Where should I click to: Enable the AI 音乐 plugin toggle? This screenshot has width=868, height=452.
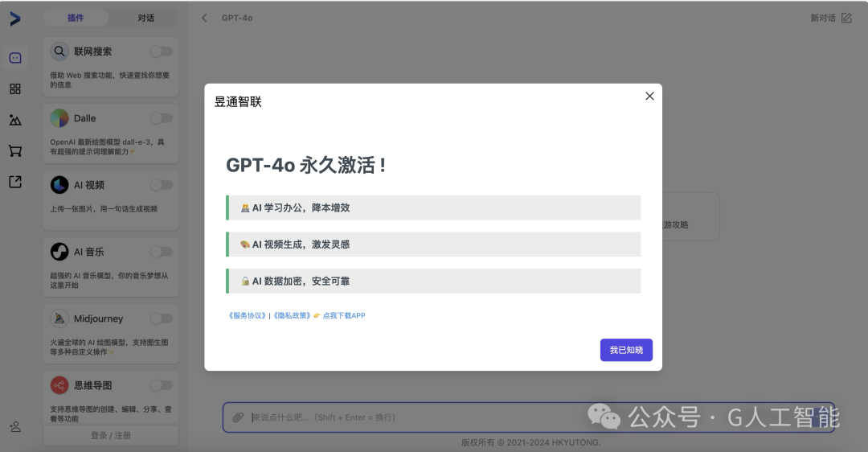162,252
